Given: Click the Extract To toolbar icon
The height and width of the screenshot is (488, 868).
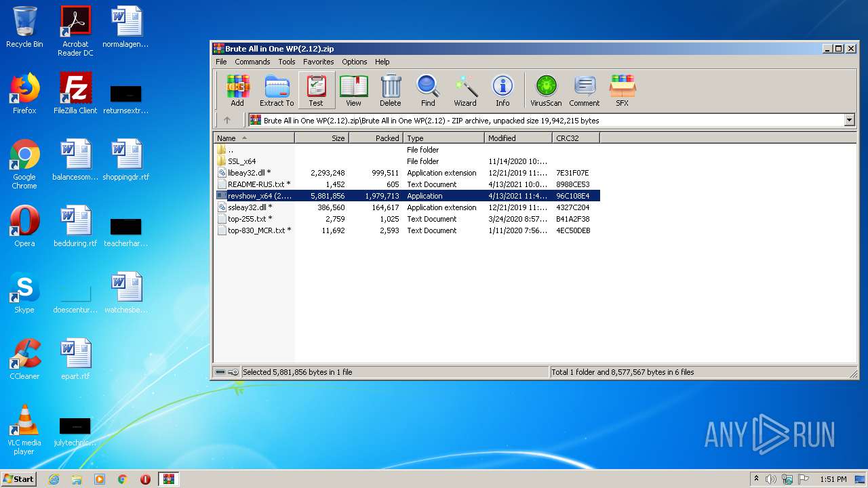Looking at the screenshot, I should pos(277,90).
